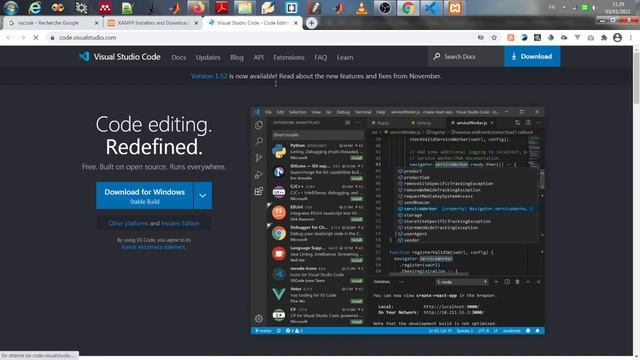Open the Version 1.52 link
Viewport: 640px width, 360px height.
(209, 76)
